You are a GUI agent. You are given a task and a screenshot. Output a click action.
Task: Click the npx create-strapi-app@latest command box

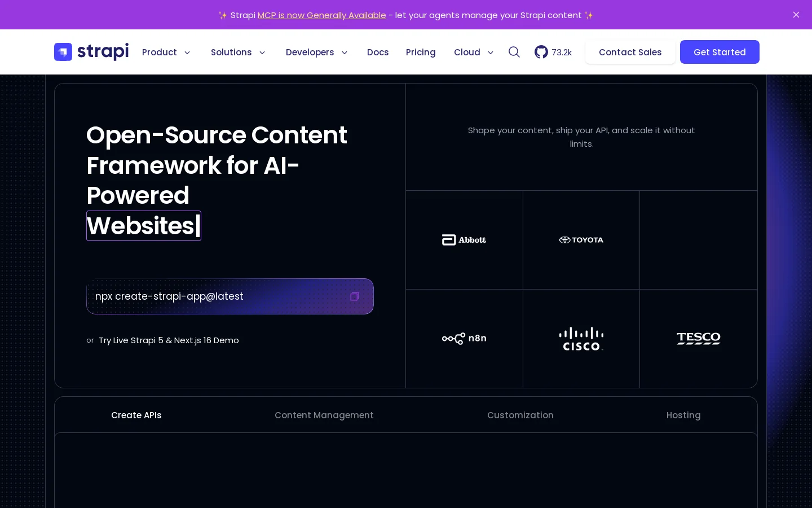click(x=230, y=296)
